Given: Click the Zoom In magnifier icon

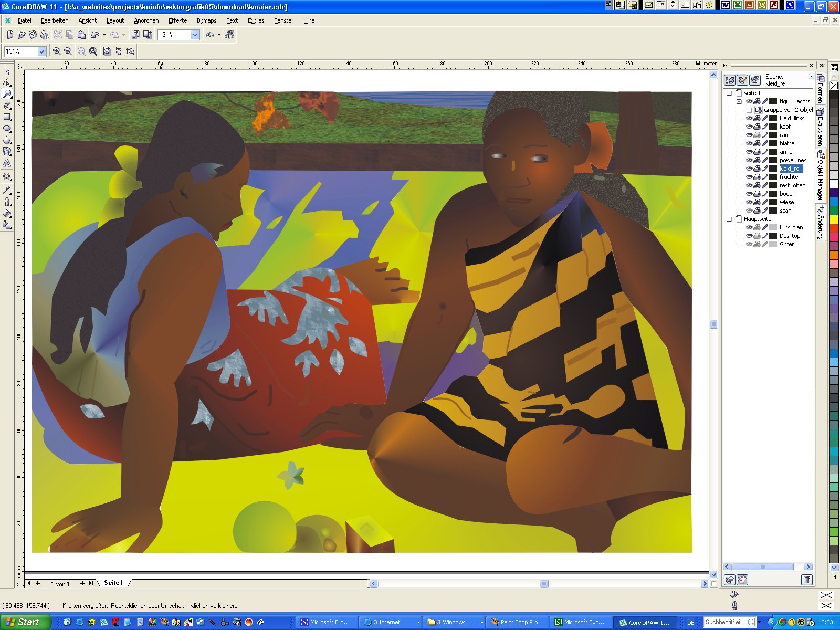Looking at the screenshot, I should pyautogui.click(x=57, y=51).
